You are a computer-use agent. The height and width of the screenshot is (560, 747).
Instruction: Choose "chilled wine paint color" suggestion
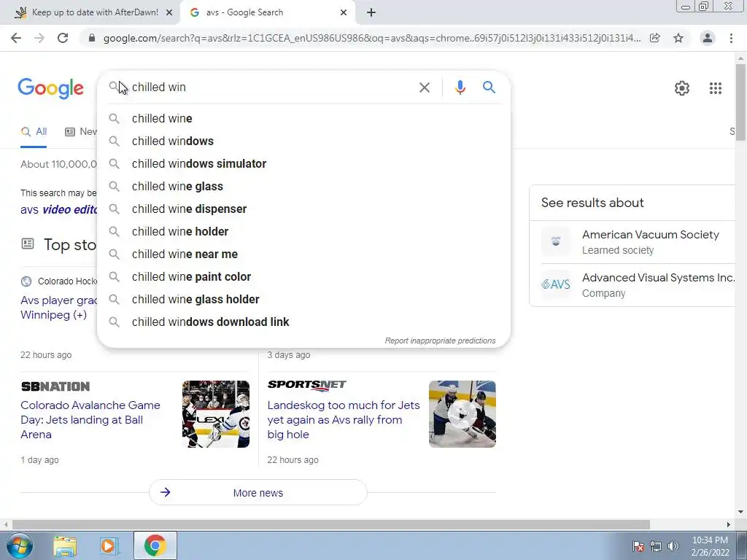click(303, 276)
